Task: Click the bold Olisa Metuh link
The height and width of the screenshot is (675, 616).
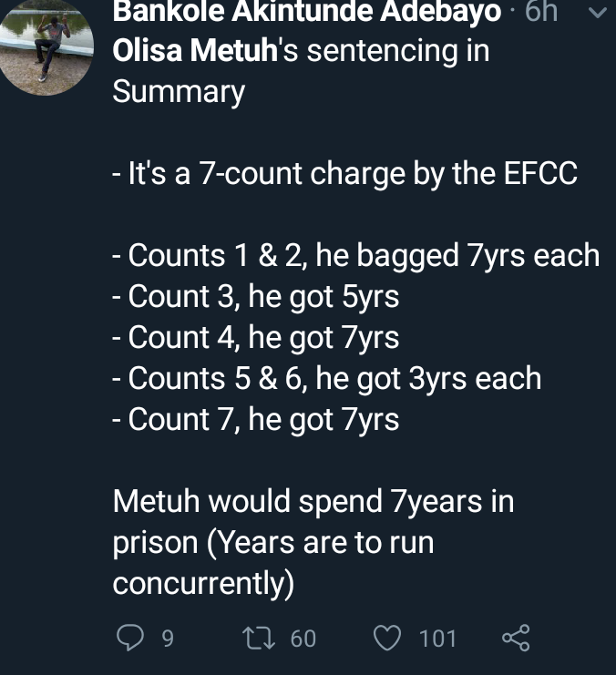Action: point(195,50)
